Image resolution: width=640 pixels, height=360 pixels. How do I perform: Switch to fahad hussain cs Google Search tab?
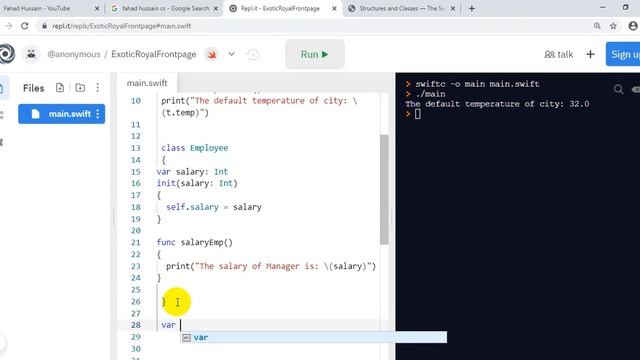coord(161,8)
